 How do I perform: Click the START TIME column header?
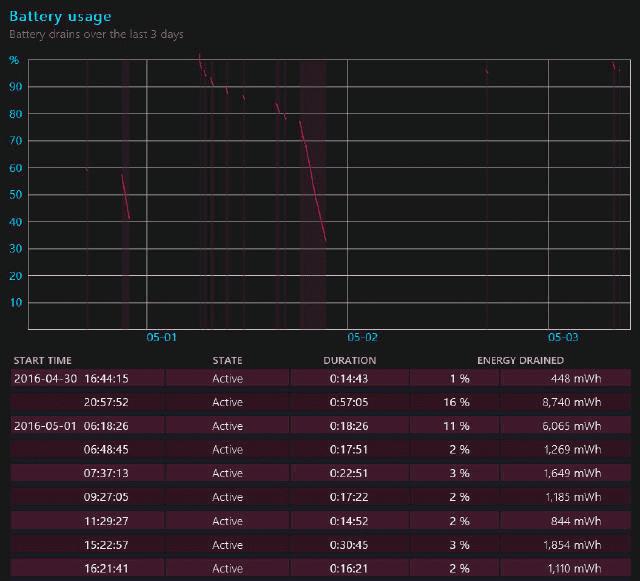(40, 360)
